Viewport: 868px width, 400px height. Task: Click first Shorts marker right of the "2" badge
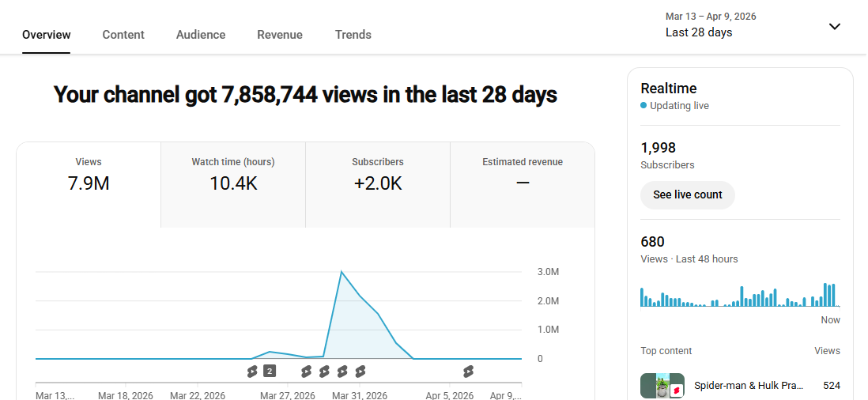[x=307, y=371]
